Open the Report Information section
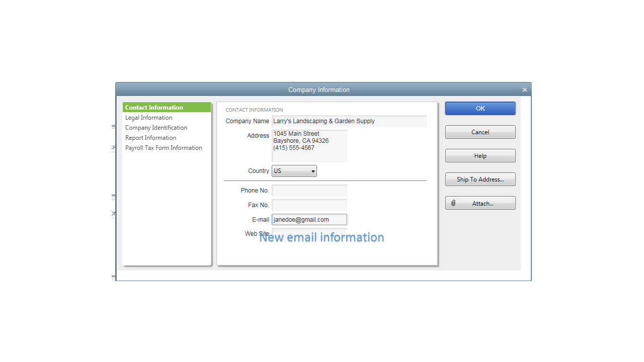The height and width of the screenshot is (362, 644). [150, 137]
